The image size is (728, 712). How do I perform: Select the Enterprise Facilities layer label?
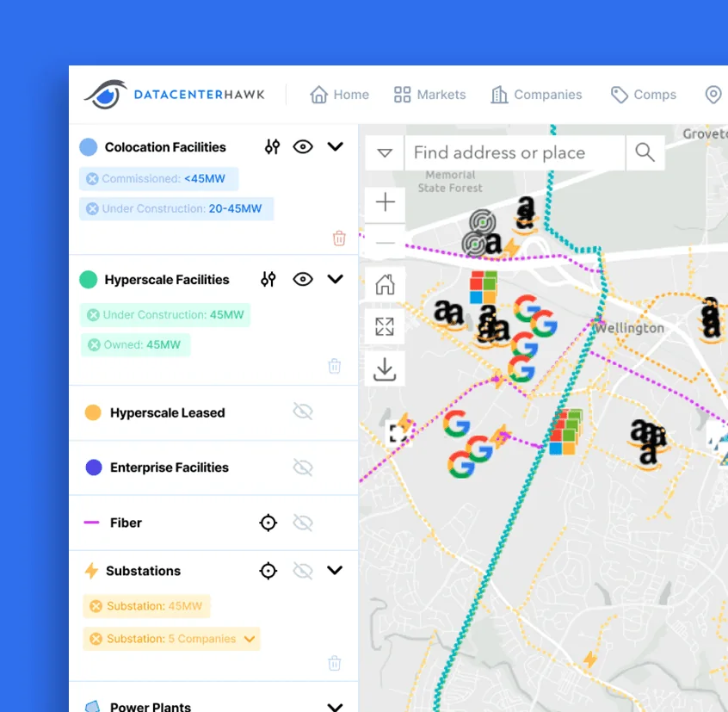click(169, 467)
